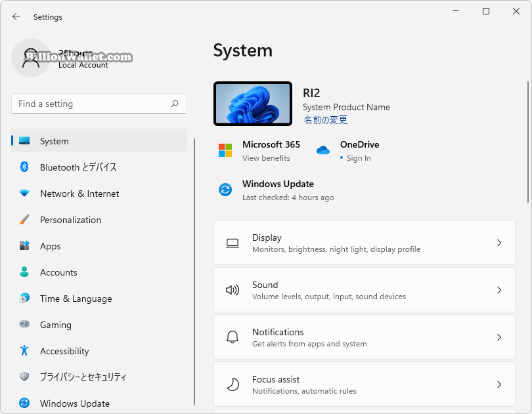Viewport: 532px width, 414px height.
Task: Click the Microsoft 365 logo icon
Action: 225,150
